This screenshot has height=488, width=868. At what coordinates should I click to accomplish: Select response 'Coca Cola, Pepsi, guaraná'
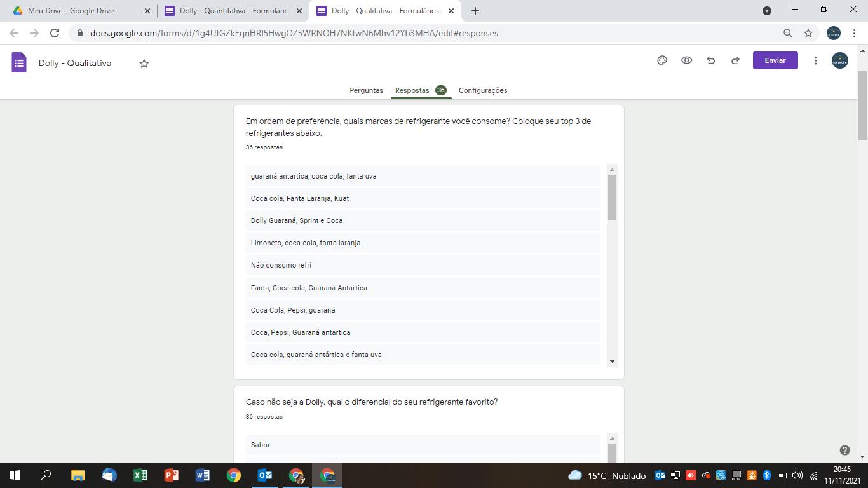point(423,310)
